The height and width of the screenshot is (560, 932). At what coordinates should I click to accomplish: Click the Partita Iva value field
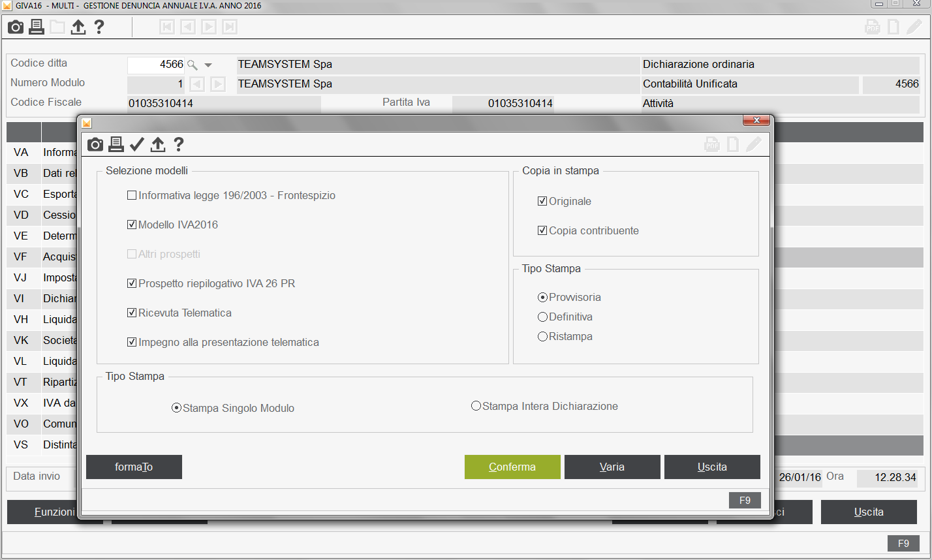coord(503,103)
